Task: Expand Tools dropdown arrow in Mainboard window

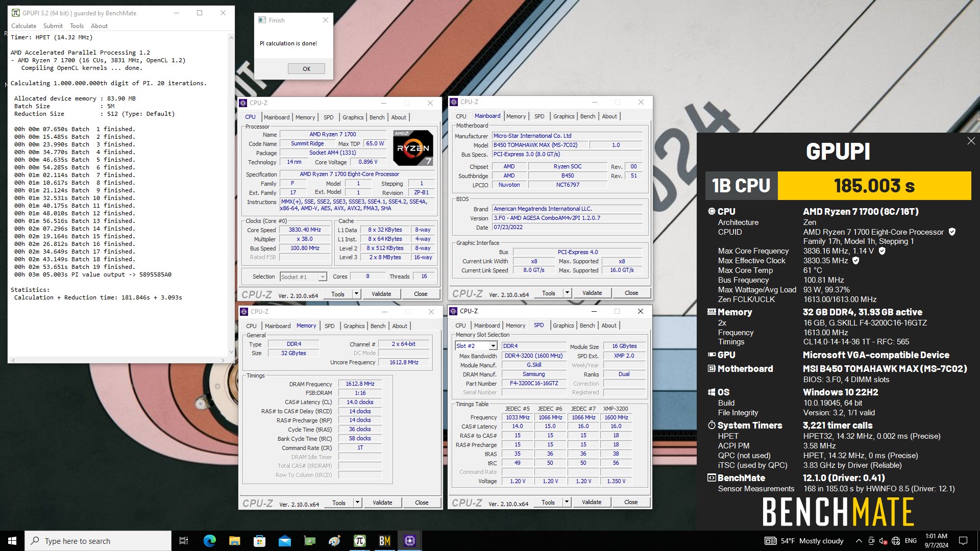Action: point(567,293)
